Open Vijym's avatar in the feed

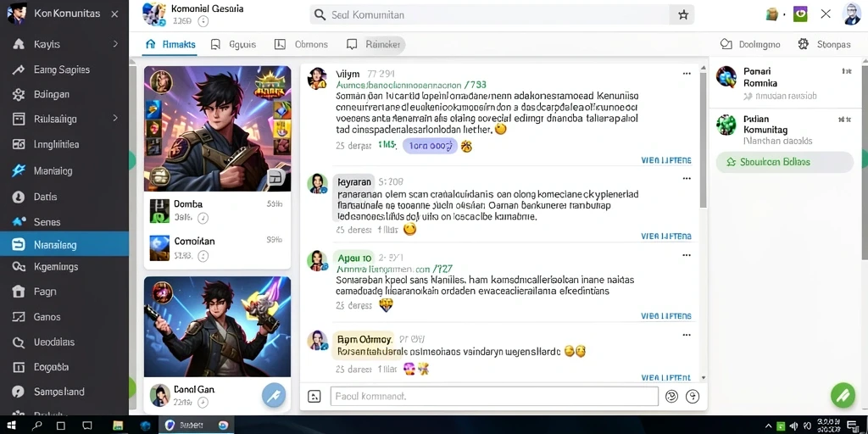[317, 79]
